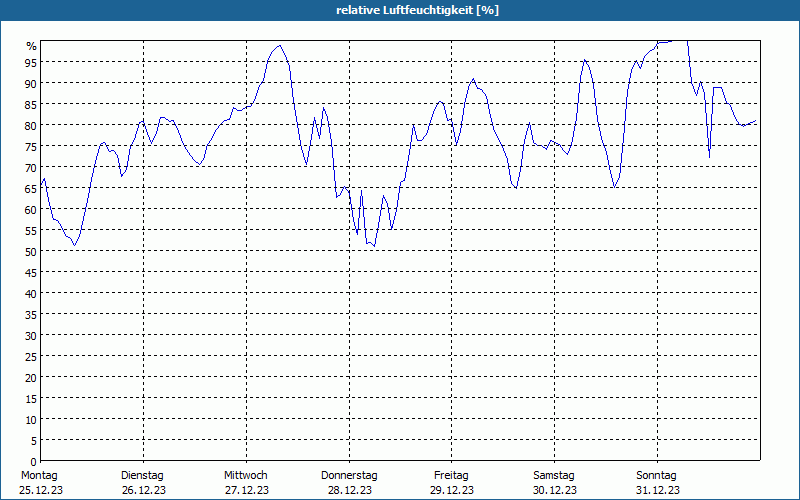Click the y-axis value '30'

click(x=32, y=335)
